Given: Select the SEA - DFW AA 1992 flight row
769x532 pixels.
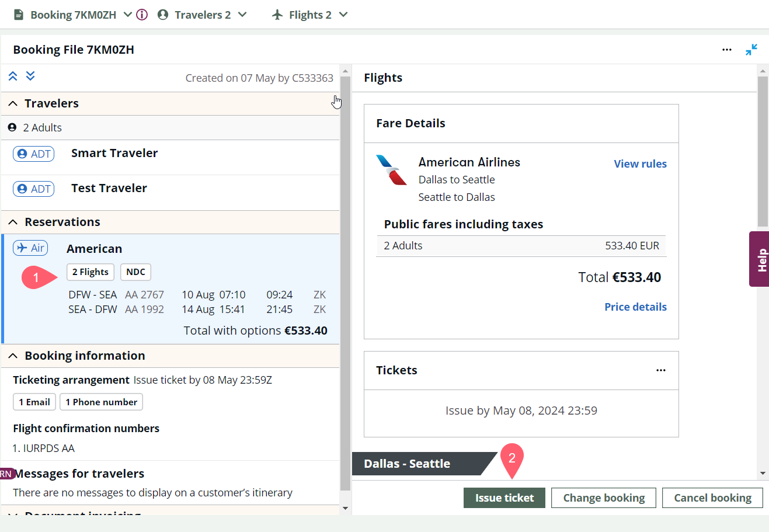Looking at the screenshot, I should 197,310.
